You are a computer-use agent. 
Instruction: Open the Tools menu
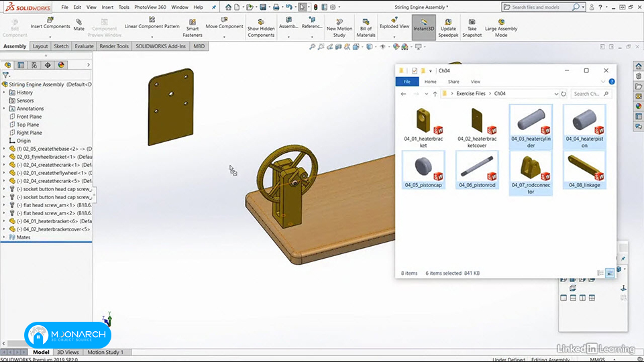click(x=123, y=7)
